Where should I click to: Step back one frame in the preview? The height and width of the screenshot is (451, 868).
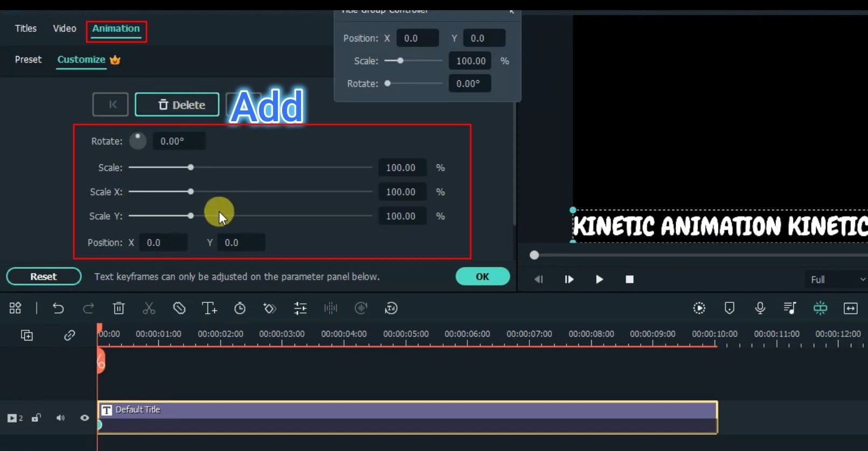pos(538,279)
